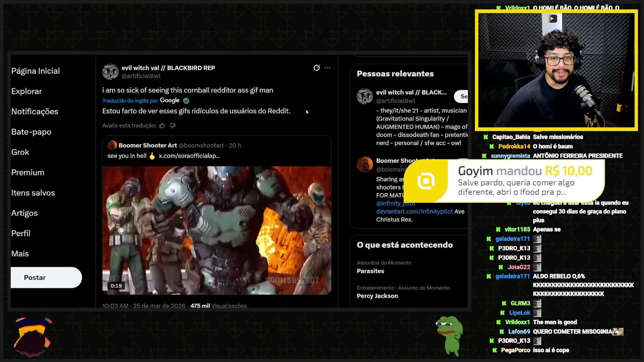
Task: Click Google translation attribution link
Action: coord(170,101)
